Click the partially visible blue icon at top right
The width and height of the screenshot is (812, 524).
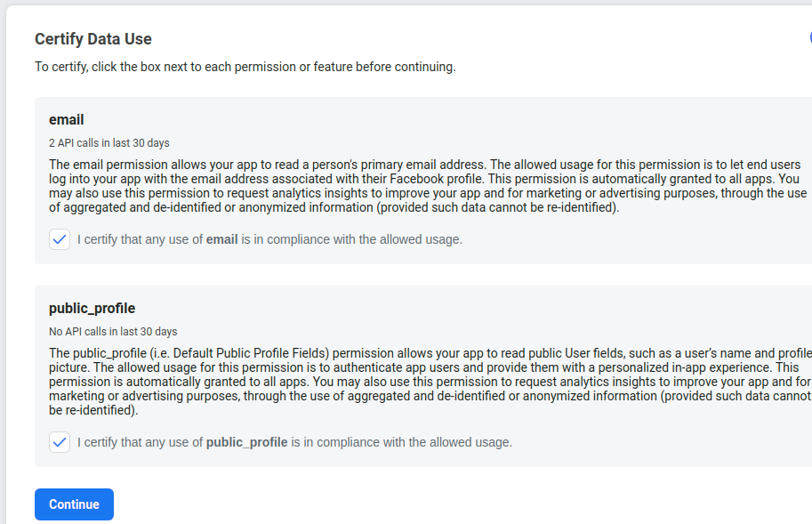810,37
